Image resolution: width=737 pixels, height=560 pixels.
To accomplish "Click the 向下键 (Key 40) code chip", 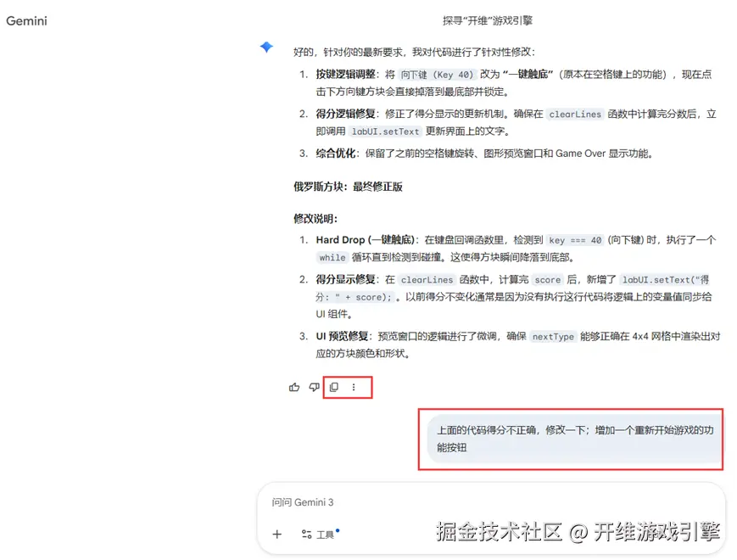I will click(436, 76).
